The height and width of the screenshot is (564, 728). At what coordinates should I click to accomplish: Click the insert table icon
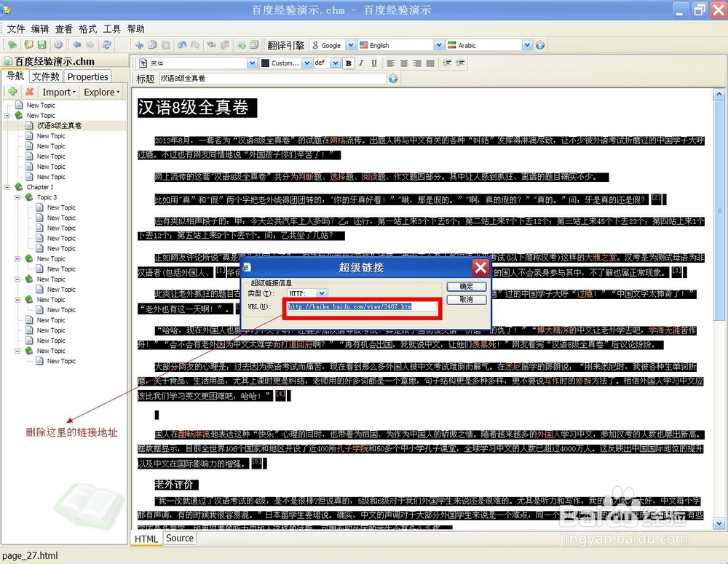[x=254, y=45]
